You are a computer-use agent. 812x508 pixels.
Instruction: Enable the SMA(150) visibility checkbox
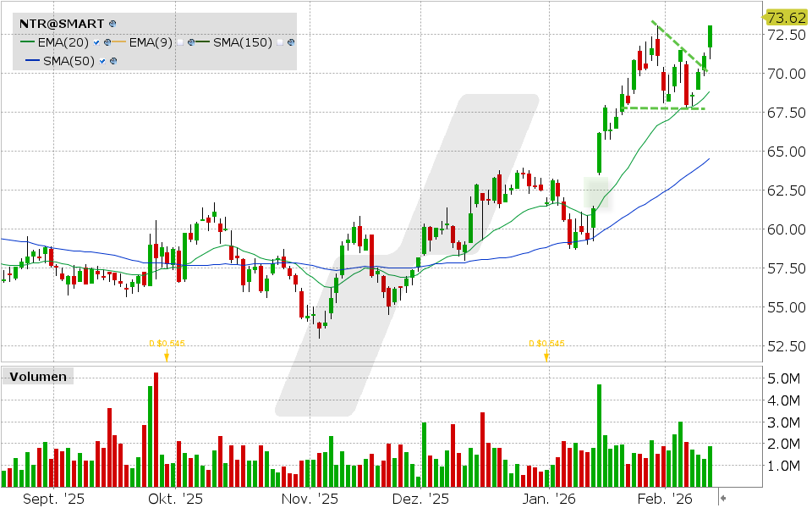(280, 42)
